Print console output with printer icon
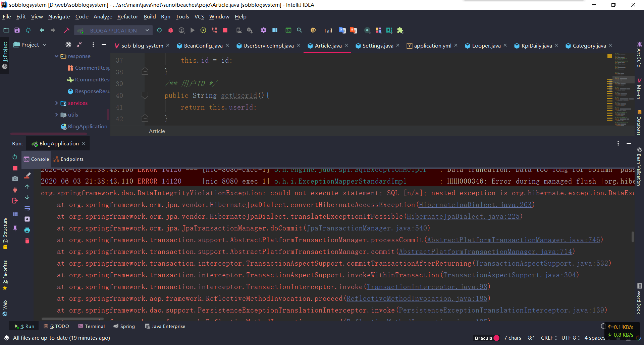 click(27, 230)
